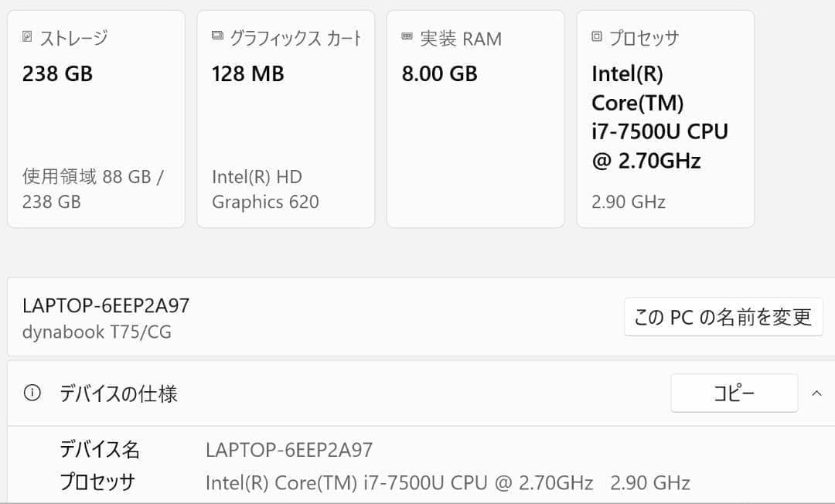Select the 実装 RAM summary card
The width and height of the screenshot is (835, 504).
coord(475,117)
